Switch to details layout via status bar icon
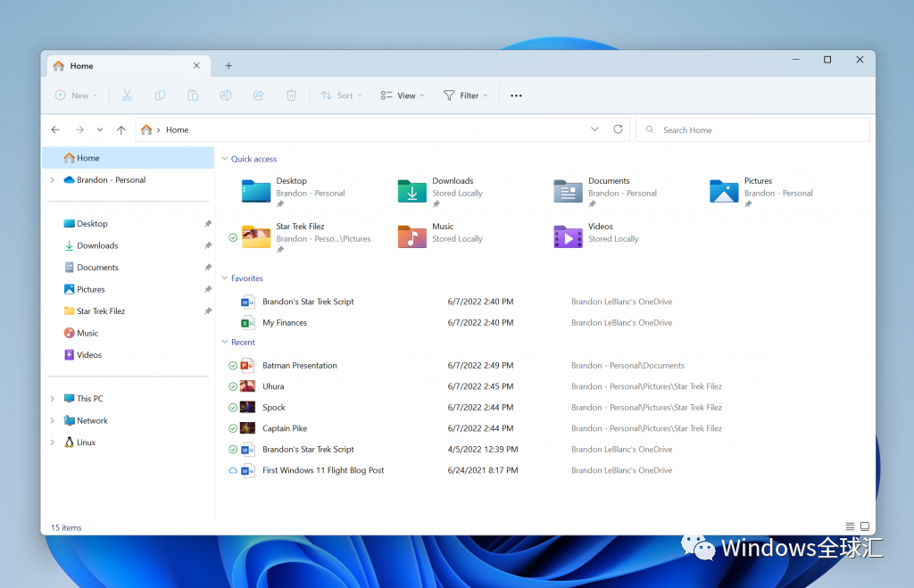Viewport: 914px width, 588px height. [850, 526]
